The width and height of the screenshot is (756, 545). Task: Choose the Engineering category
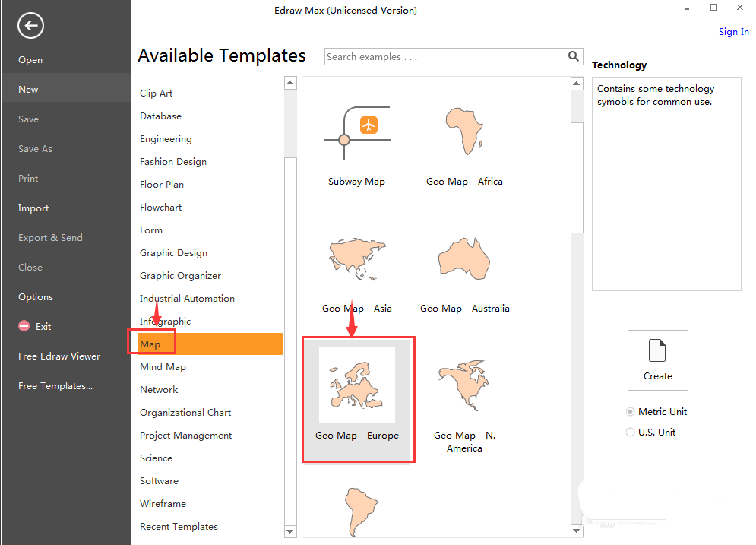click(x=166, y=139)
